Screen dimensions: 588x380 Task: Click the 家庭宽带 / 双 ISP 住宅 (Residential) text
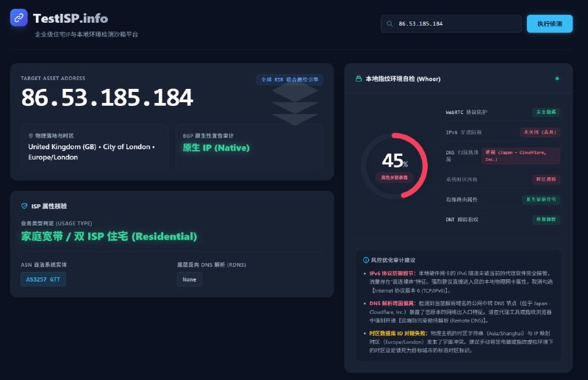[x=109, y=237]
